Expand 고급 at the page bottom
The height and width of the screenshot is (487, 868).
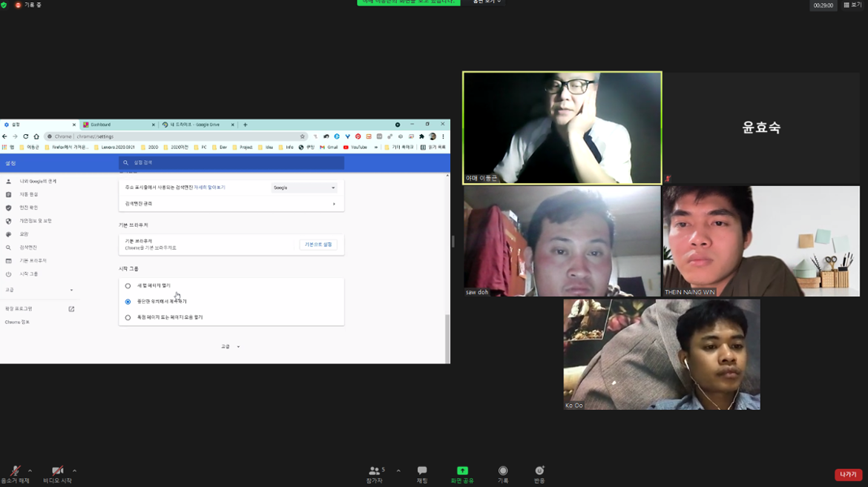pyautogui.click(x=231, y=346)
